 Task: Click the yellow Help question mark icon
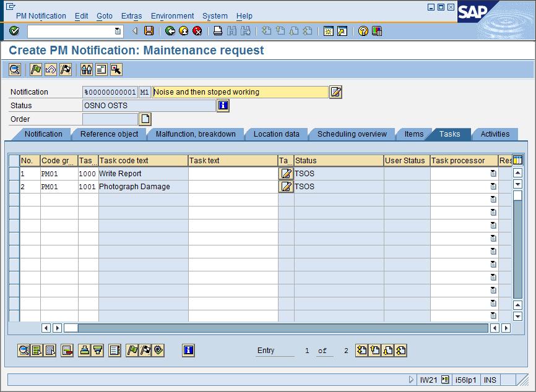click(x=363, y=31)
